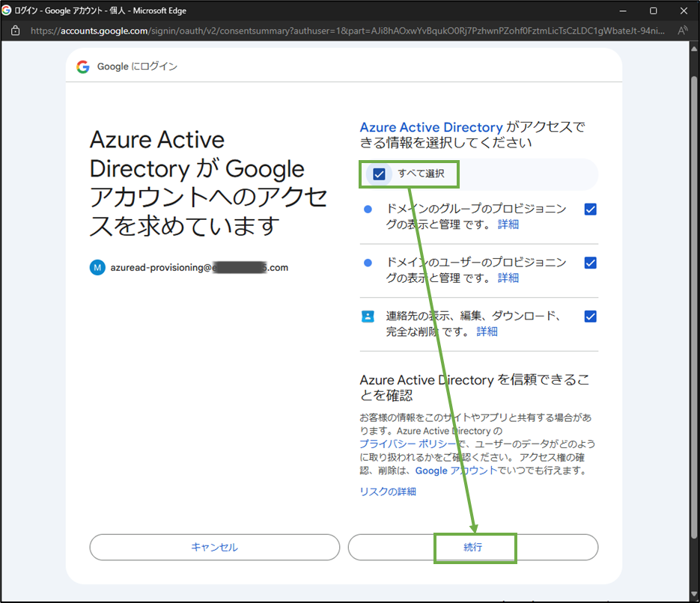The width and height of the screenshot is (700, 603).
Task: Click the scrollbar up arrow
Action: tap(694, 48)
